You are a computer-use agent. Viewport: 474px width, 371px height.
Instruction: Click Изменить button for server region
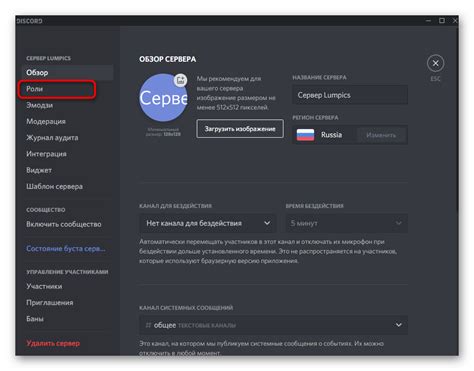[x=381, y=135]
